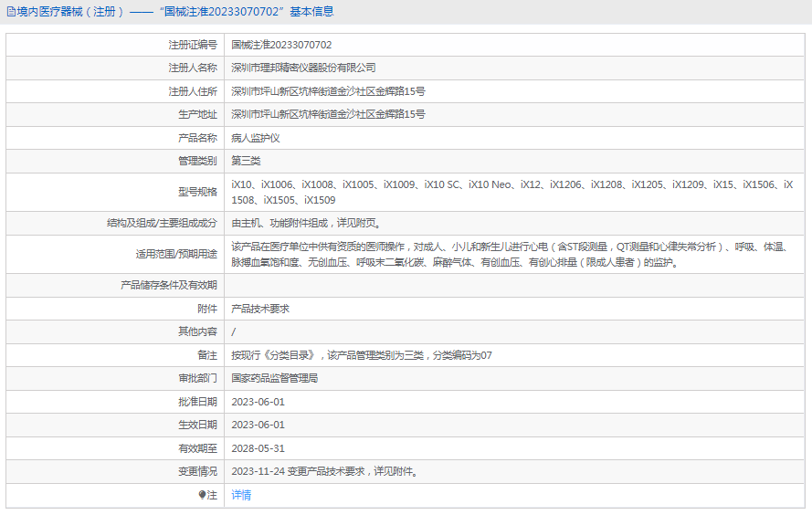The width and height of the screenshot is (812, 515).
Task: Click the document icon before 境内医疗器械
Action: click(x=11, y=12)
